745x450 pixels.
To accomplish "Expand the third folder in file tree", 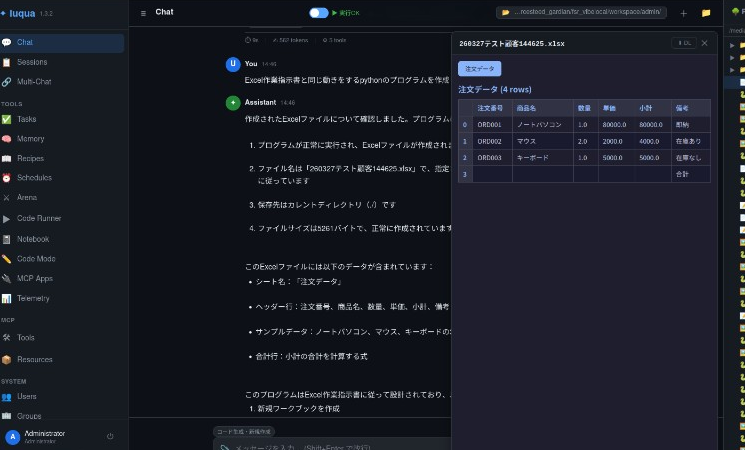I will pos(732,70).
